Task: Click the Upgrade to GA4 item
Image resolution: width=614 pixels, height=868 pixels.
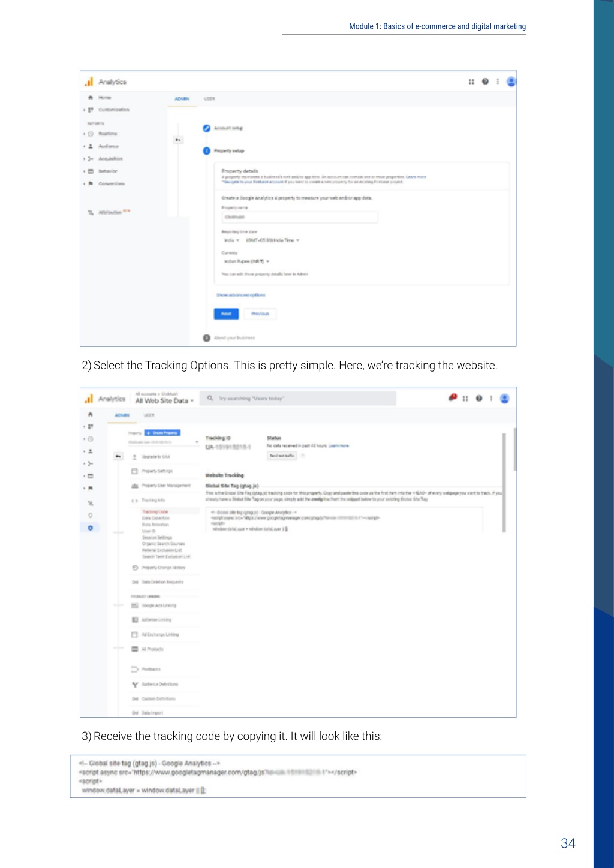Action: pos(151,457)
